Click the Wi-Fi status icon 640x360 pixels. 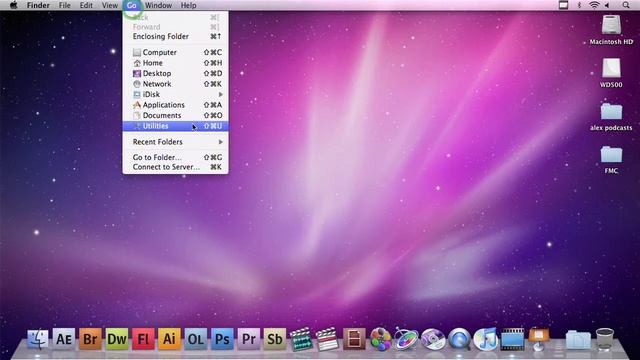point(594,5)
